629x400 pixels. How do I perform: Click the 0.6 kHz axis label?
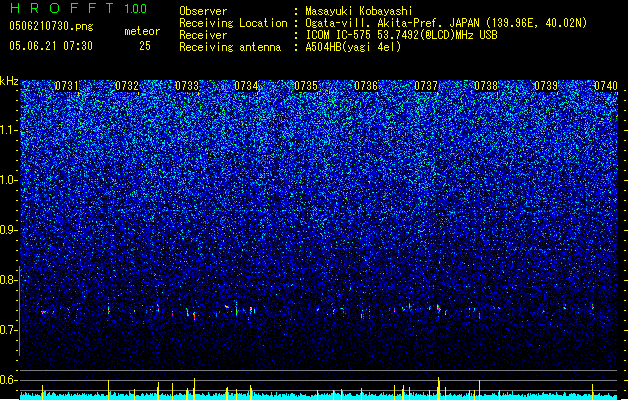click(x=9, y=380)
